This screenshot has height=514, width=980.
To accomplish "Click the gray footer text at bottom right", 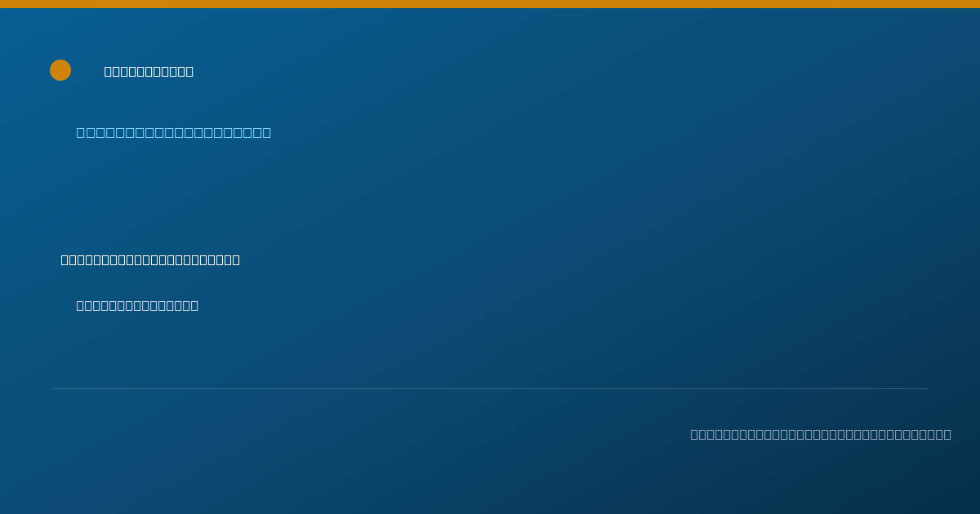I will click(x=821, y=434).
